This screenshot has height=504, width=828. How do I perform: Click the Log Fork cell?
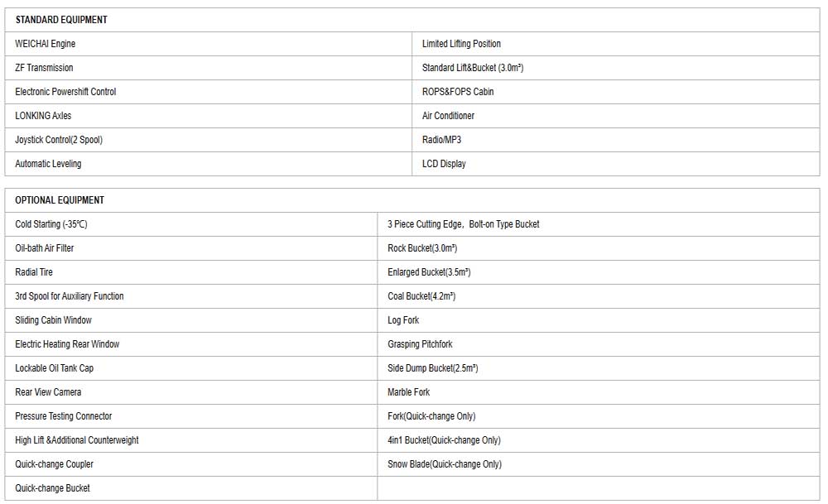tap(599, 320)
